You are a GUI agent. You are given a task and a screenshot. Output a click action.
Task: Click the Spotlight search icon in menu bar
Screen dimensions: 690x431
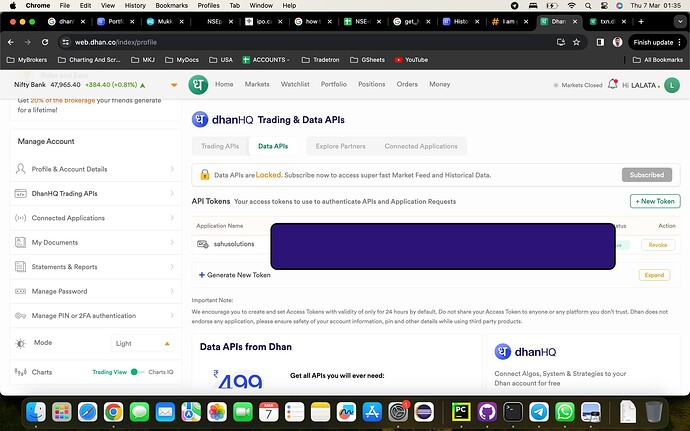click(x=588, y=5)
